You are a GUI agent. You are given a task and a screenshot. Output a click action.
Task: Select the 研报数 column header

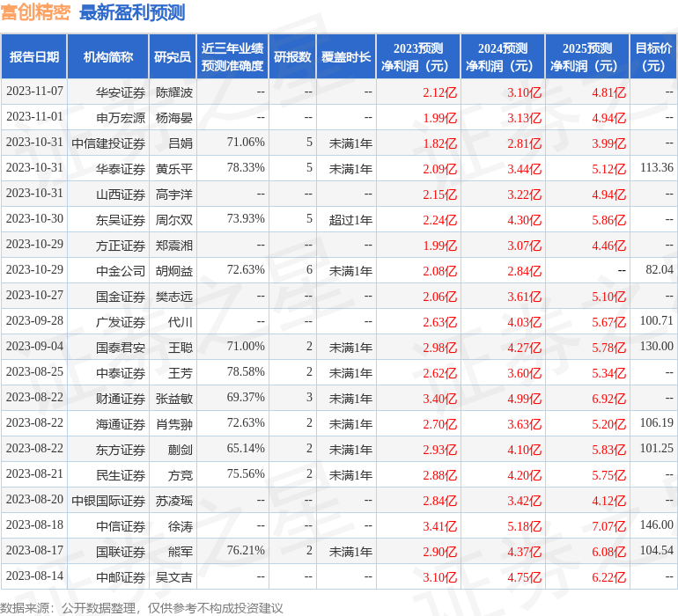tap(292, 56)
